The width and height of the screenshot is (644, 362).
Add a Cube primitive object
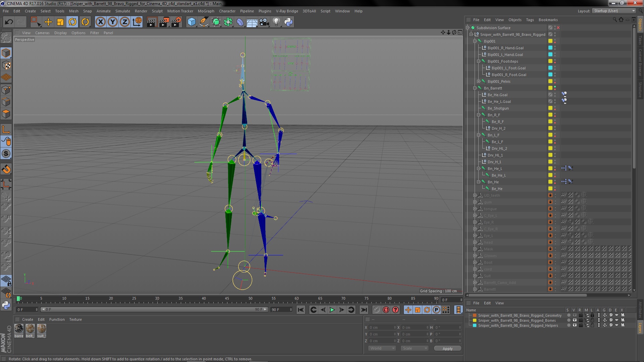coord(192,22)
